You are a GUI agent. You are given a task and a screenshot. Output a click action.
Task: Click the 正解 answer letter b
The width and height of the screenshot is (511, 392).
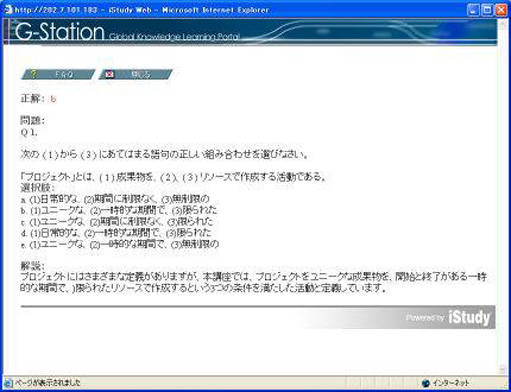[53, 99]
